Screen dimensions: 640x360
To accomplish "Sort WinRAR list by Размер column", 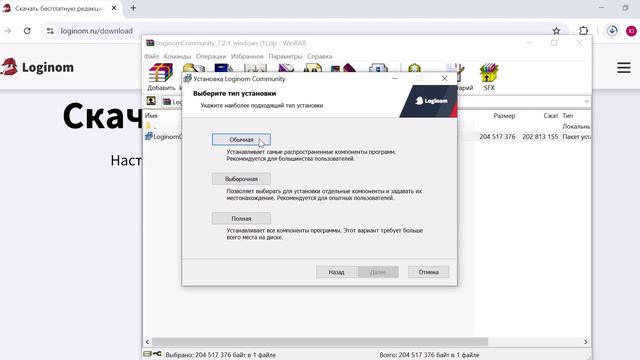I will 504,116.
